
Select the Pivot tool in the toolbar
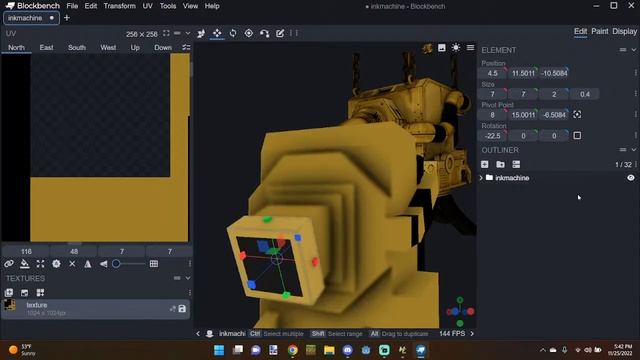pyautogui.click(x=249, y=33)
